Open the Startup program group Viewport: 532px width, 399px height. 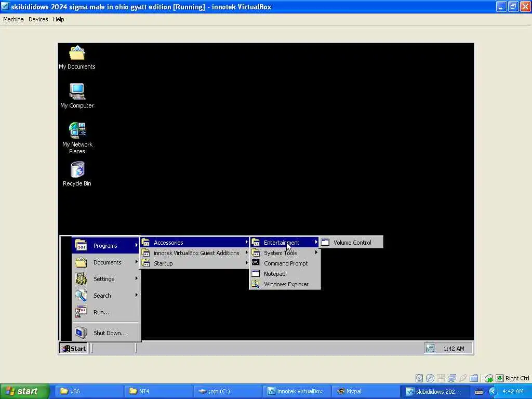point(195,263)
